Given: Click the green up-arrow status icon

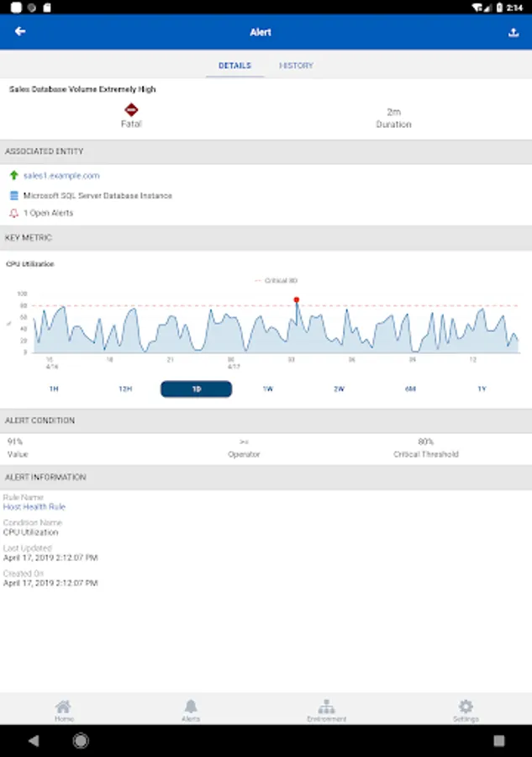Looking at the screenshot, I should pyautogui.click(x=14, y=175).
